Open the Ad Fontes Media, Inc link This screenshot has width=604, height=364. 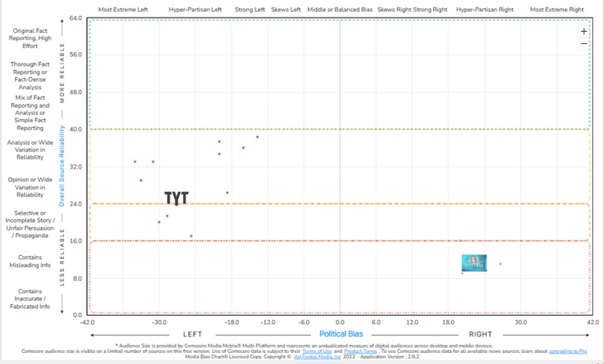318,357
